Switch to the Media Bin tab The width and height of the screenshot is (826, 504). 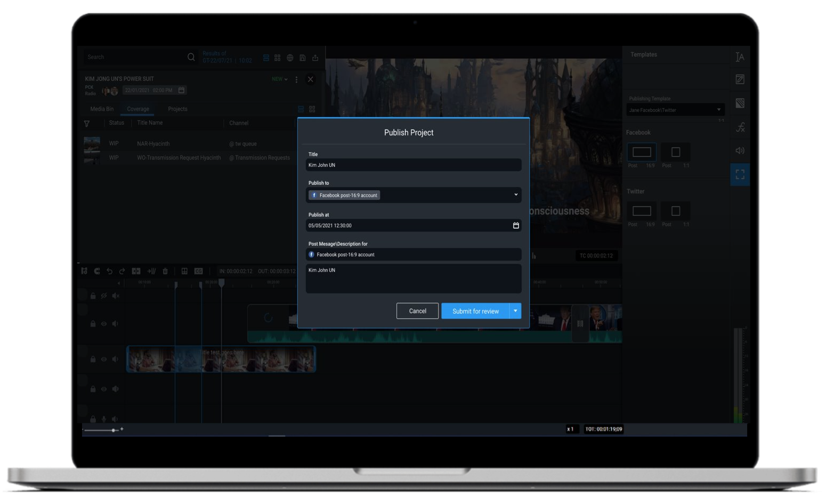point(102,109)
